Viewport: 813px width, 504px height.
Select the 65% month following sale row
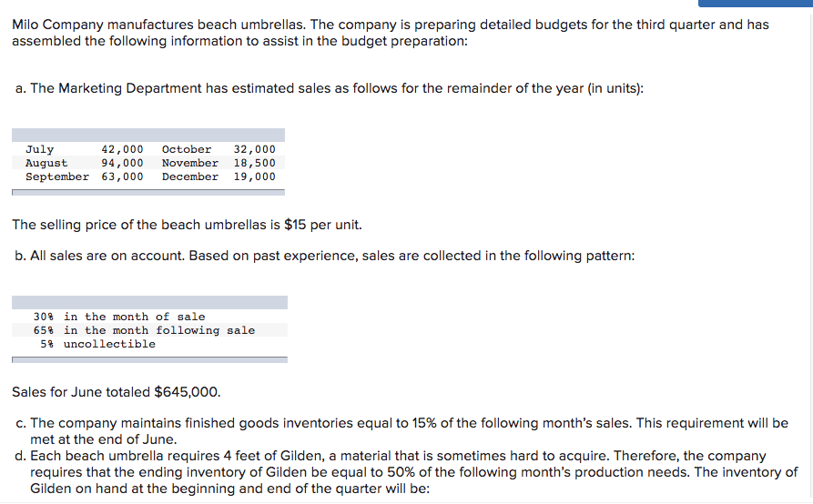pos(144,330)
